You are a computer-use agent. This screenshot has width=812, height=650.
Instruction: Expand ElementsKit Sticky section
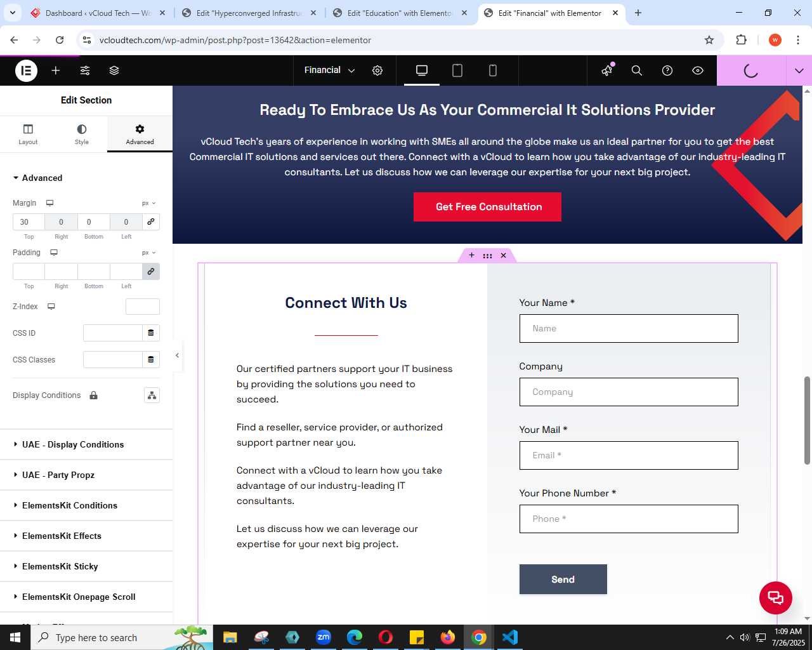pyautogui.click(x=86, y=566)
